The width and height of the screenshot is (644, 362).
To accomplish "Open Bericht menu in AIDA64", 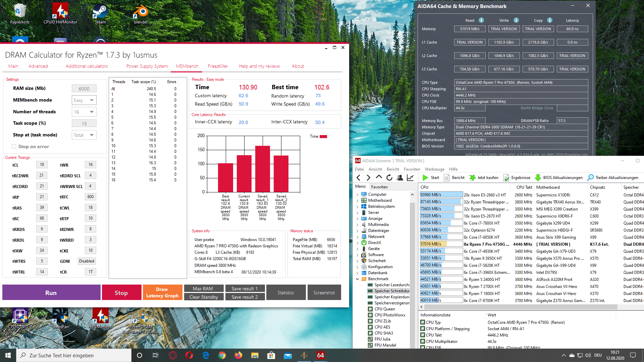I will click(x=393, y=169).
